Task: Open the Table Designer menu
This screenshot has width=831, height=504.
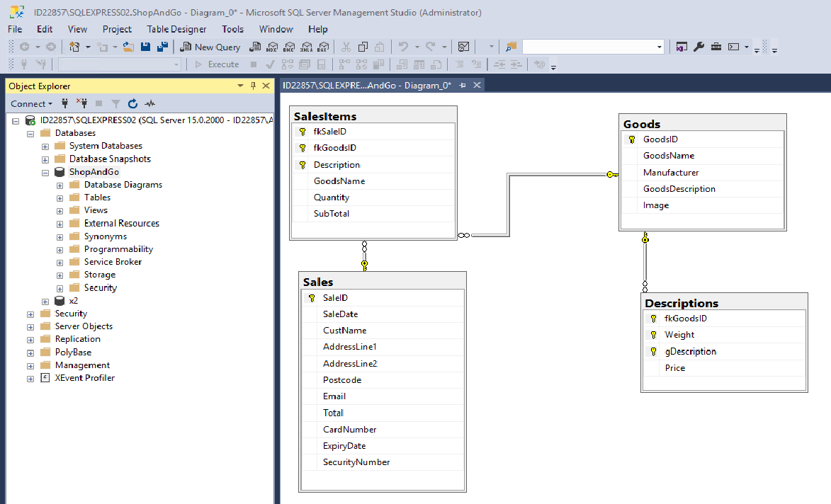Action: click(x=176, y=29)
